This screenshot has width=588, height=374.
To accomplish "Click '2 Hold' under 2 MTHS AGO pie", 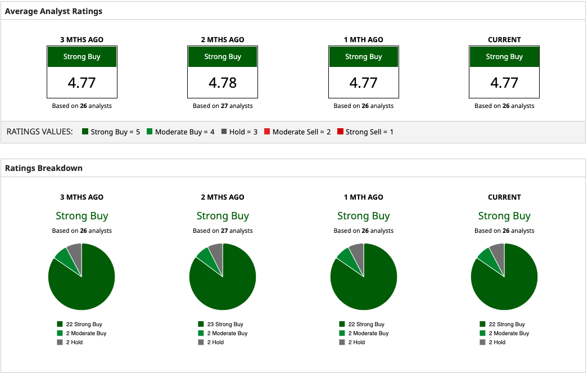I will point(211,342).
